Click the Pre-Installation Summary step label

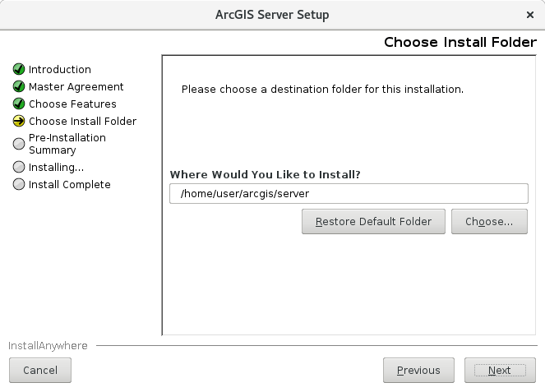click(67, 144)
